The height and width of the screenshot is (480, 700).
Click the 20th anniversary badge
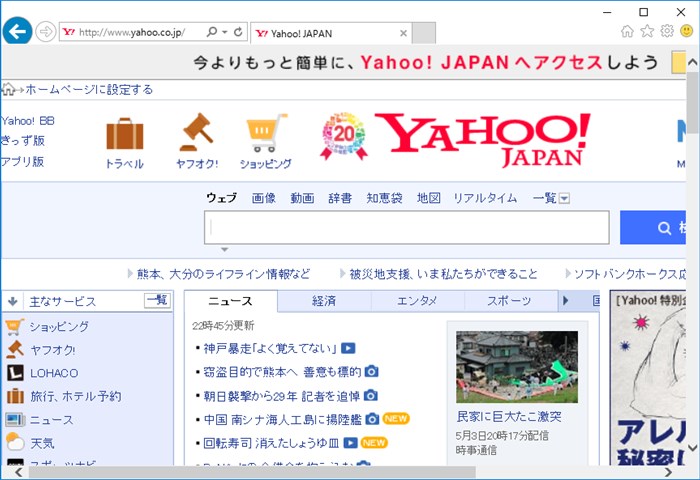pyautogui.click(x=344, y=136)
